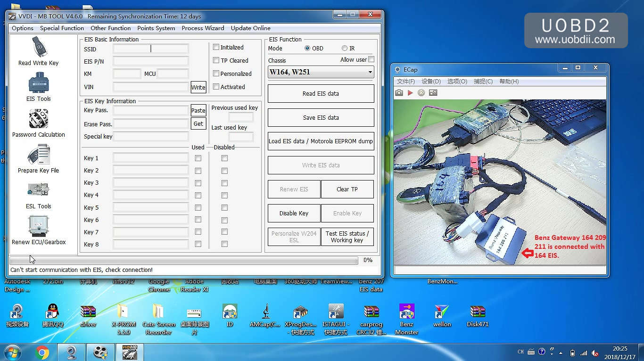Viewport: 644px width, 361px height.
Task: Click Test EIS status / Working key
Action: tap(347, 237)
